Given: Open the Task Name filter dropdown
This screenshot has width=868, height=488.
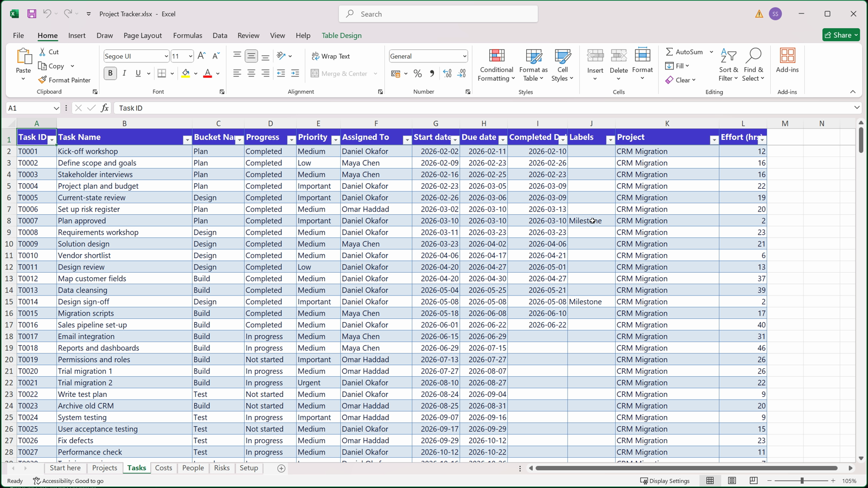Looking at the screenshot, I should pos(187,140).
